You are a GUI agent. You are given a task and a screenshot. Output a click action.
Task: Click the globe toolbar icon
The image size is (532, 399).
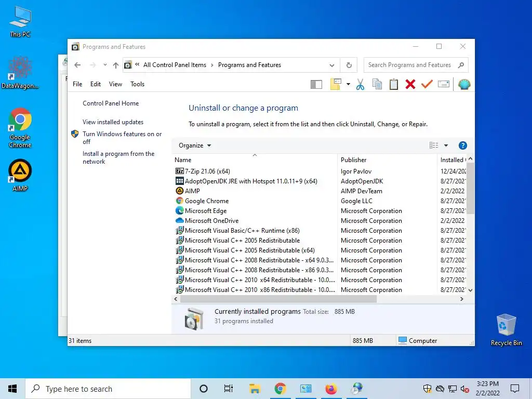(464, 84)
